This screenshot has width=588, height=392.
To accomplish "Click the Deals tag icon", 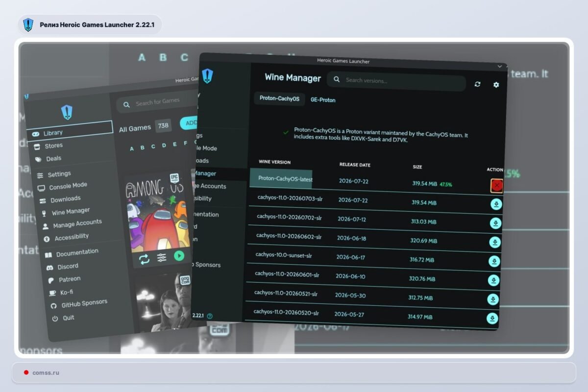I will [x=38, y=160].
